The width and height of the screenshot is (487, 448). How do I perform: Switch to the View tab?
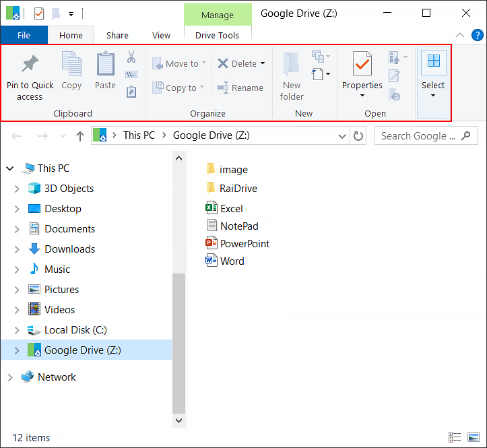pos(161,35)
